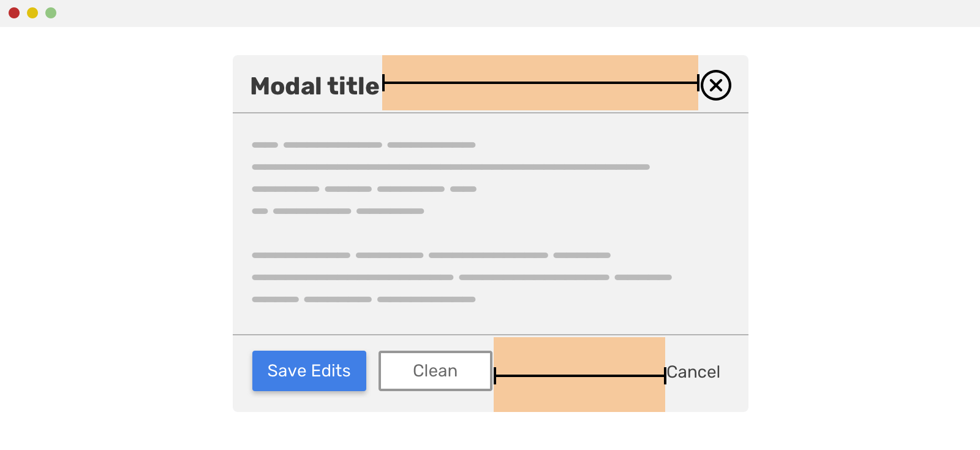
Task: Click the red window control dot
Action: coord(14,13)
